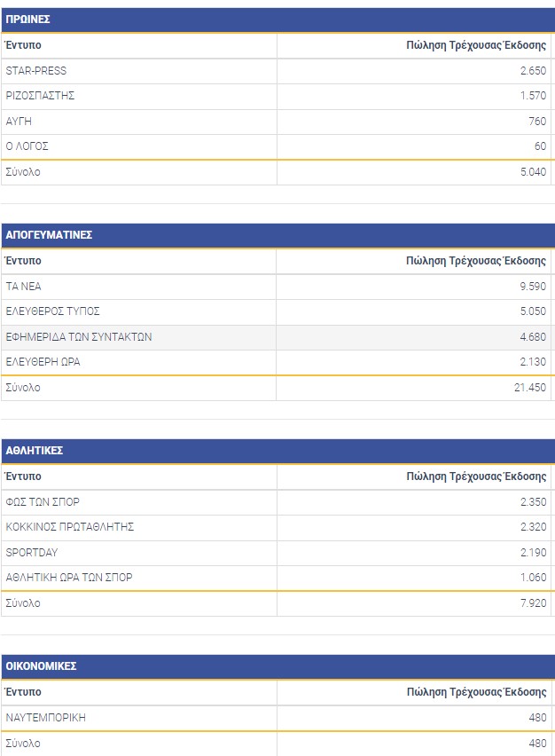Select the ΑΥΓΗ row
The height and width of the screenshot is (756, 555).
coord(19,121)
